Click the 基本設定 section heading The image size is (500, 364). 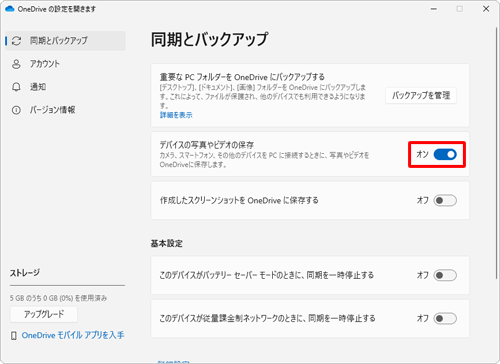point(167,244)
